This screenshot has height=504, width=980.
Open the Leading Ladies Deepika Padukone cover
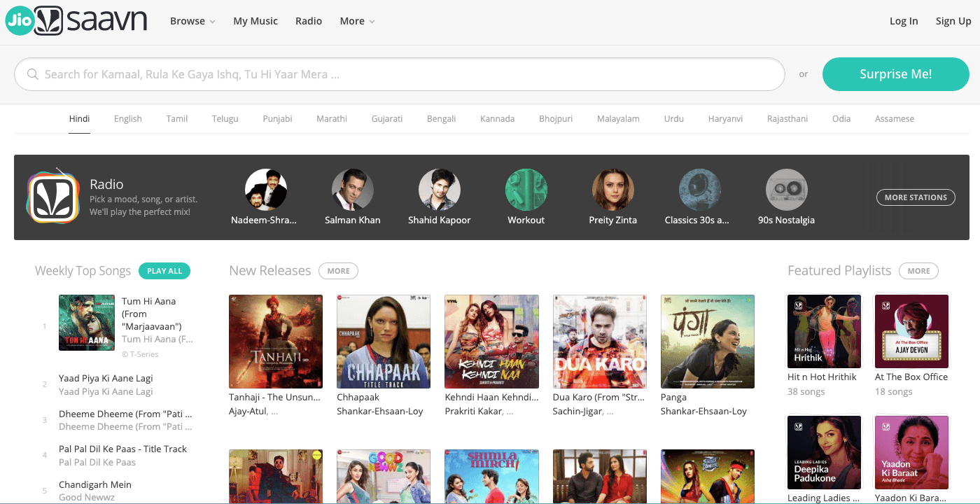(x=825, y=452)
